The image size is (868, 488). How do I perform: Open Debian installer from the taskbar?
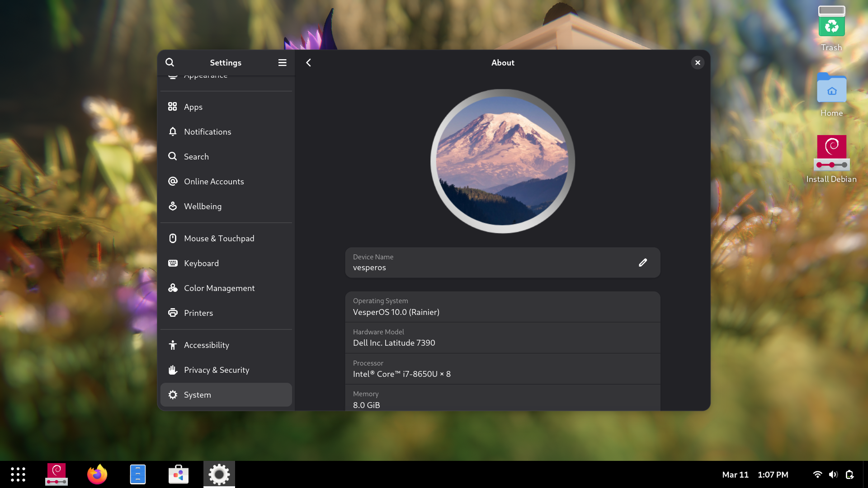(x=57, y=474)
